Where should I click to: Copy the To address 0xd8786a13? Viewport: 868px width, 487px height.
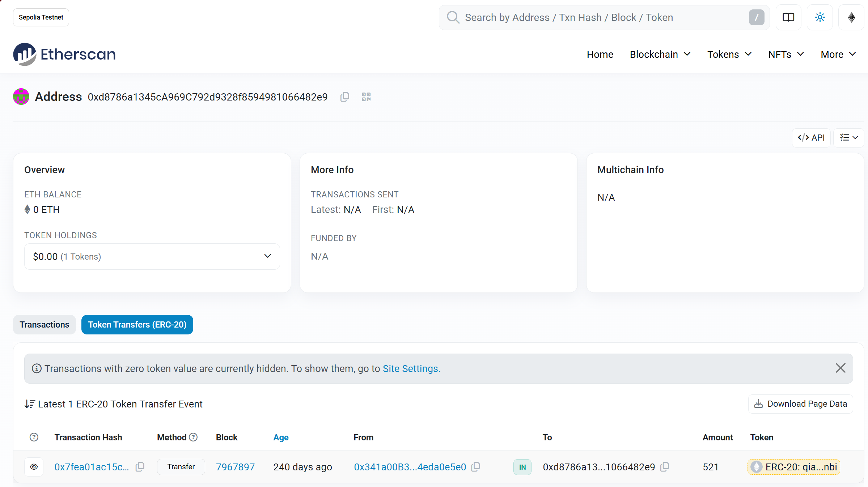click(x=665, y=467)
